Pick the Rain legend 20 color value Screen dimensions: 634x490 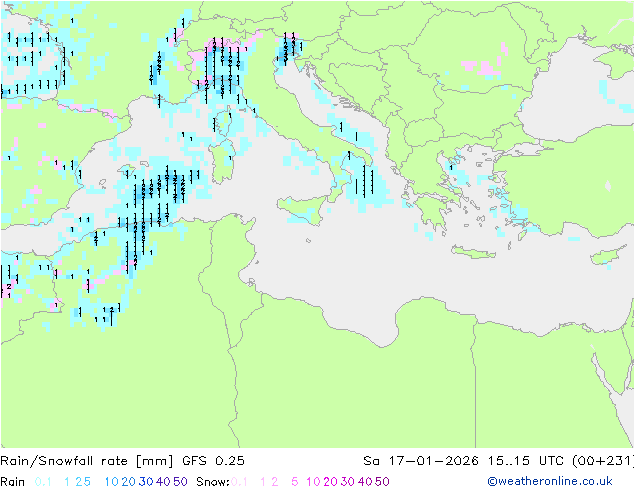point(128,482)
